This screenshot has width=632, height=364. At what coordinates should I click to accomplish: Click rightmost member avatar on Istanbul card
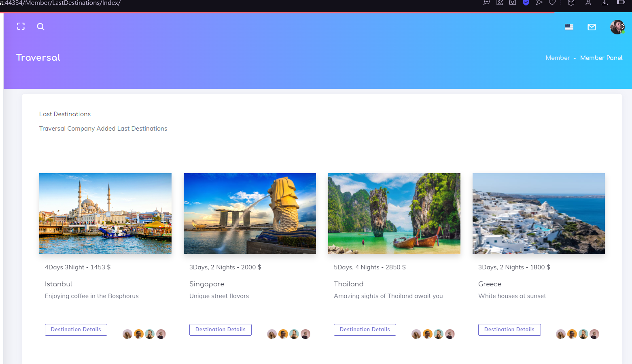click(161, 334)
